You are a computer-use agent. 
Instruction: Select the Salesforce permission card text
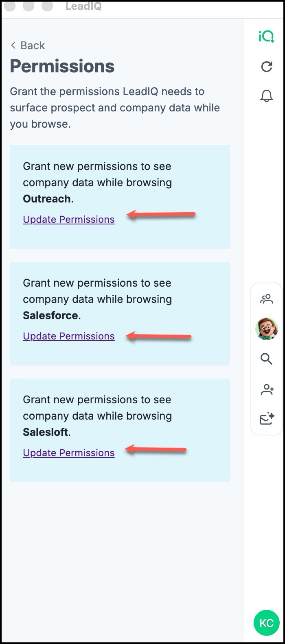[97, 299]
